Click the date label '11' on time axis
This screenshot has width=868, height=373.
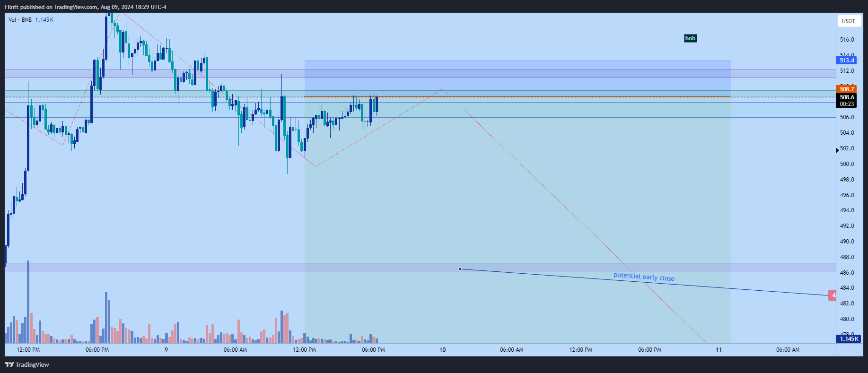[719, 350]
